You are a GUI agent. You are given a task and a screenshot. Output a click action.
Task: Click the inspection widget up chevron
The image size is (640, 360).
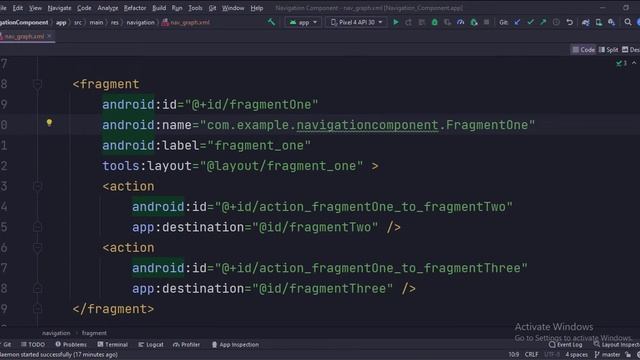[x=634, y=63]
